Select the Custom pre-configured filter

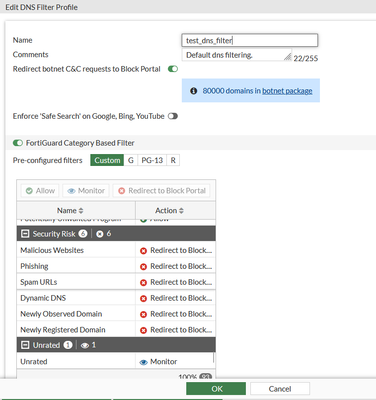tap(107, 160)
